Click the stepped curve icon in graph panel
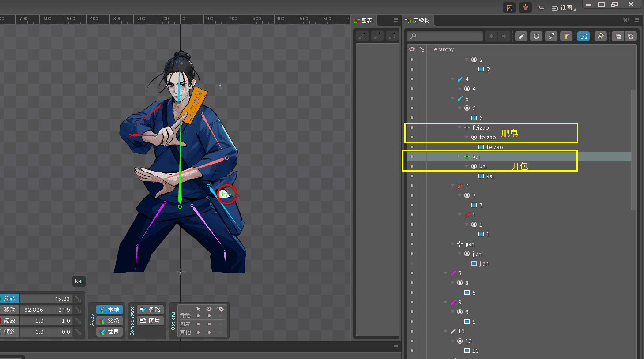644x359 pixels. 392,36
